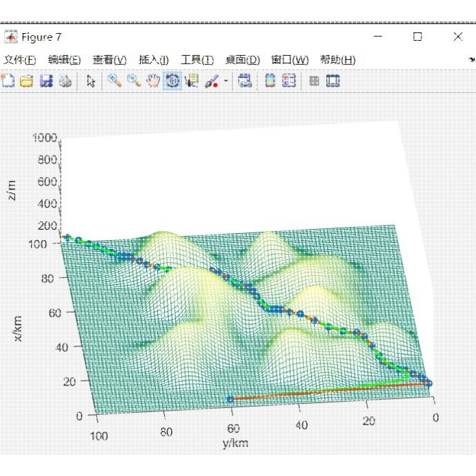Image resolution: width=476 pixels, height=476 pixels.
Task: Open the 文件(F) menu
Action: point(20,60)
